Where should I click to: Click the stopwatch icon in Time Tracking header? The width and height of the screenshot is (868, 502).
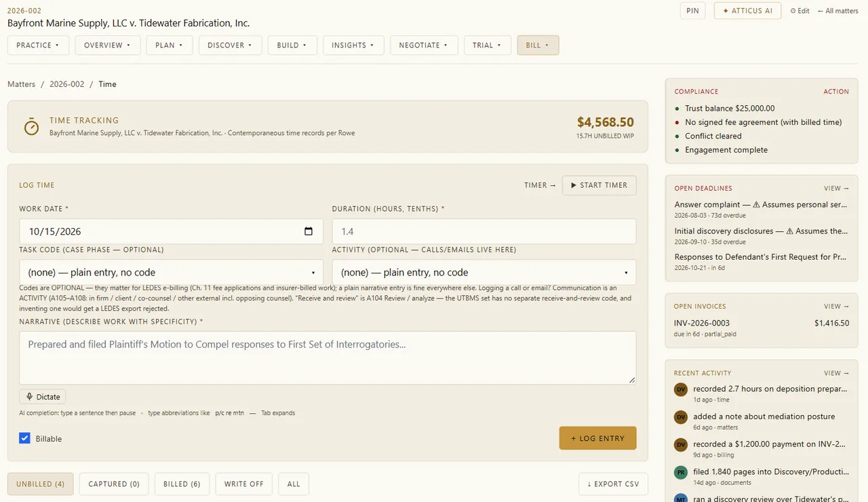(31, 127)
